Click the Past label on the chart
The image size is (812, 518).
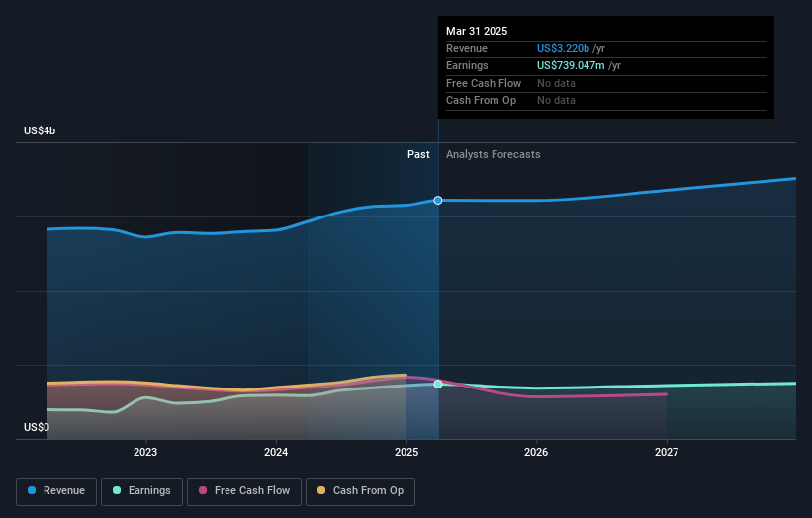click(418, 155)
